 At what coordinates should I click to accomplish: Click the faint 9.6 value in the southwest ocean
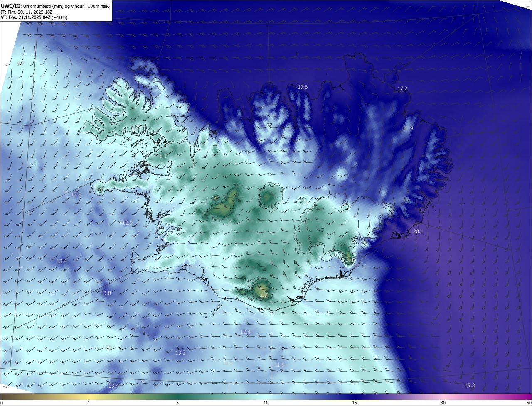click(108, 347)
